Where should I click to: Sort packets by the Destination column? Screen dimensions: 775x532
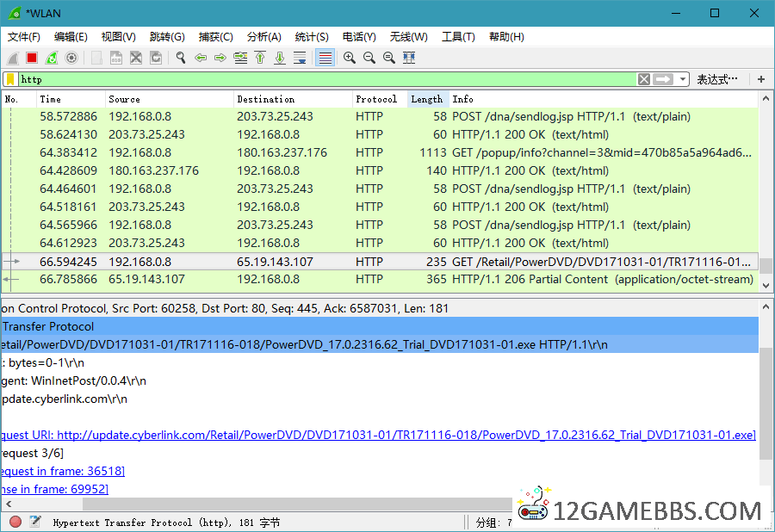(x=293, y=99)
